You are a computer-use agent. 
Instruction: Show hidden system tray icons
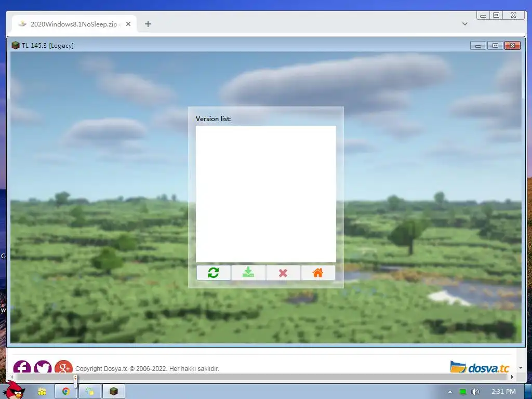(450, 392)
